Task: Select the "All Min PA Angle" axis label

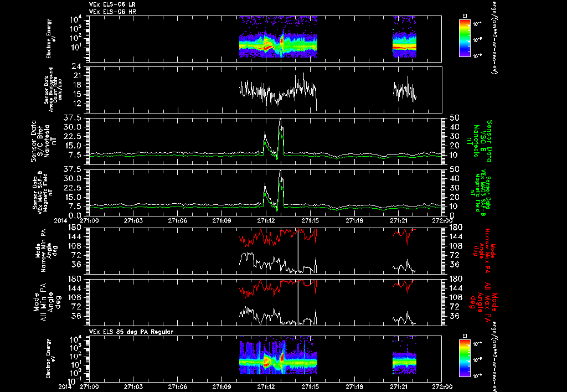Action: point(45,302)
